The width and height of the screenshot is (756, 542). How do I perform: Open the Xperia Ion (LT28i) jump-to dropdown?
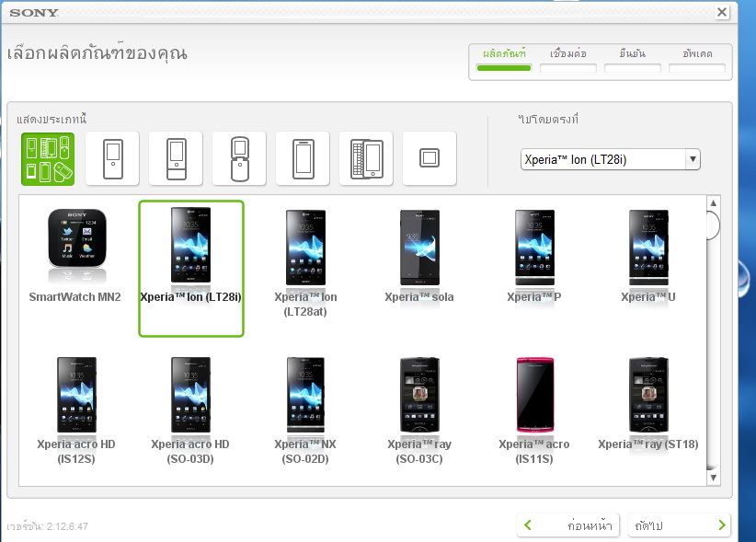pos(611,159)
